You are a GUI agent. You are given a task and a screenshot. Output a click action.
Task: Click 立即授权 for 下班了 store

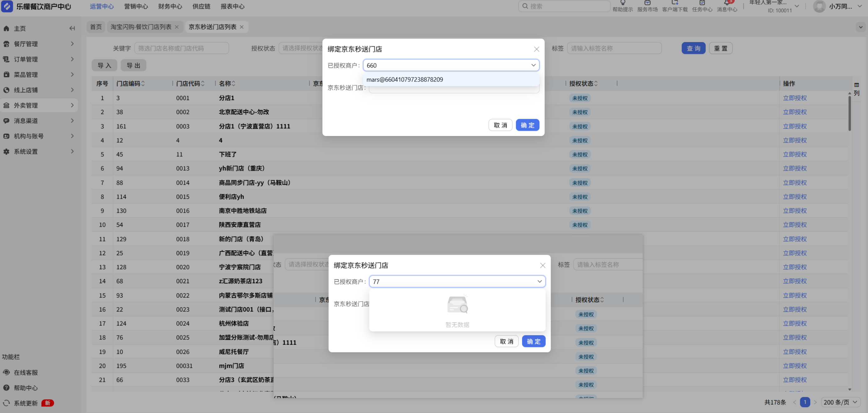click(795, 154)
